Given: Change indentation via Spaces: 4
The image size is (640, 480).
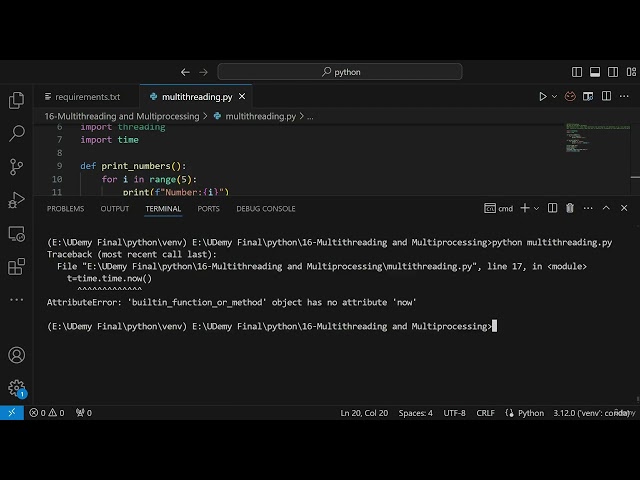Looking at the screenshot, I should click(x=416, y=413).
